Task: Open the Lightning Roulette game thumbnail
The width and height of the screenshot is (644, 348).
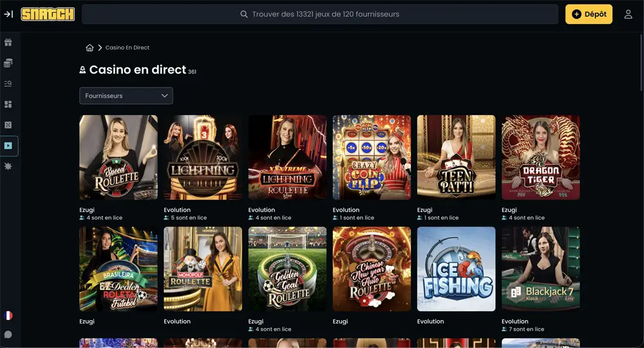Action: click(x=203, y=157)
